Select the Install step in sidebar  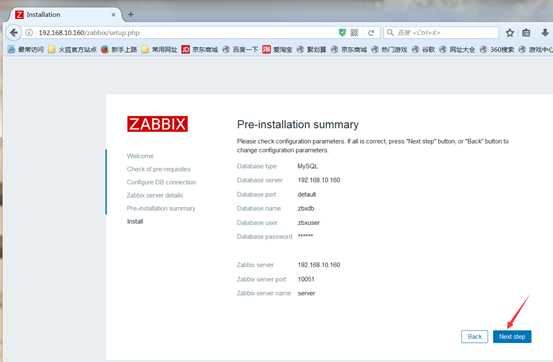(135, 221)
